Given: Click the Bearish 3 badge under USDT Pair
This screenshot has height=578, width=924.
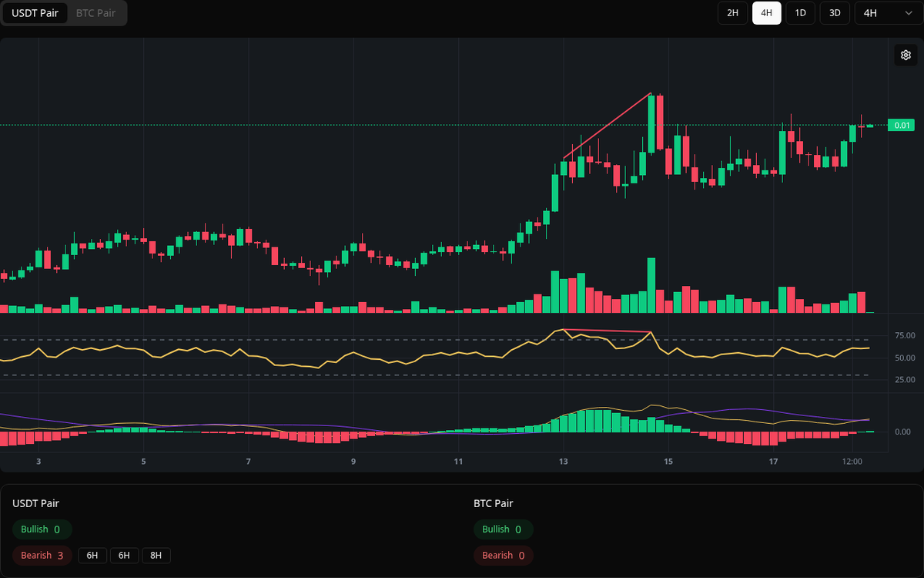Looking at the screenshot, I should [x=42, y=555].
